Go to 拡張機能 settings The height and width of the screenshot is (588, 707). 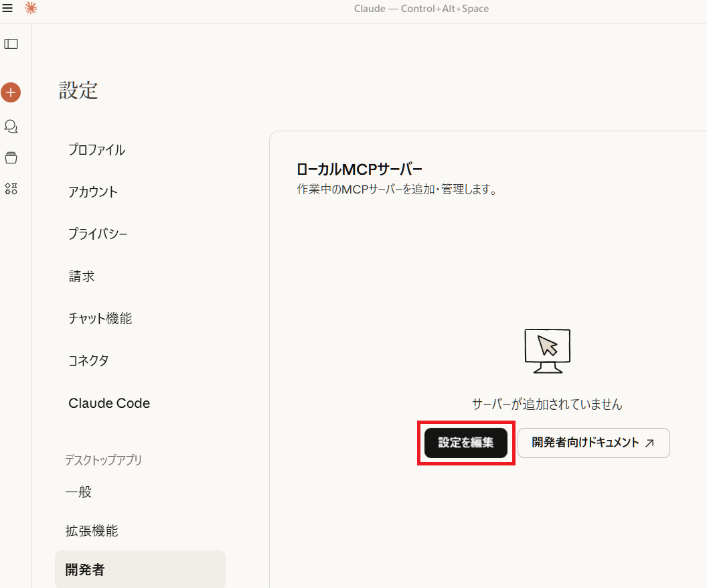92,531
